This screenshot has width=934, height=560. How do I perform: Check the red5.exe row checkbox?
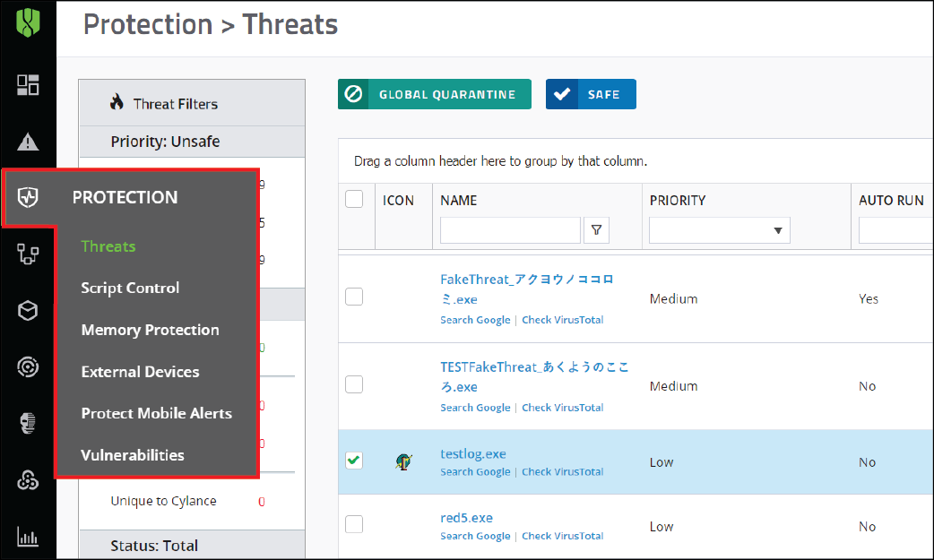tap(354, 524)
